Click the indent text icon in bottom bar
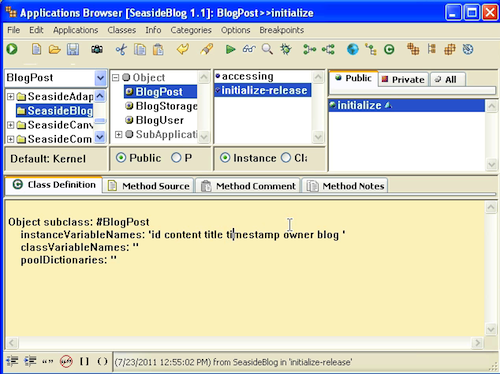The width and height of the screenshot is (500, 374). [30, 361]
